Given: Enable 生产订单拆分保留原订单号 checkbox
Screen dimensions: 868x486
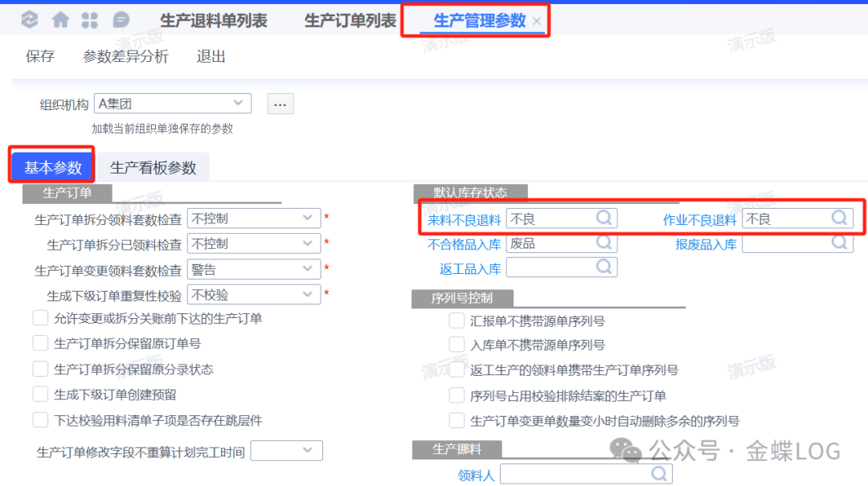Looking at the screenshot, I should coord(40,344).
